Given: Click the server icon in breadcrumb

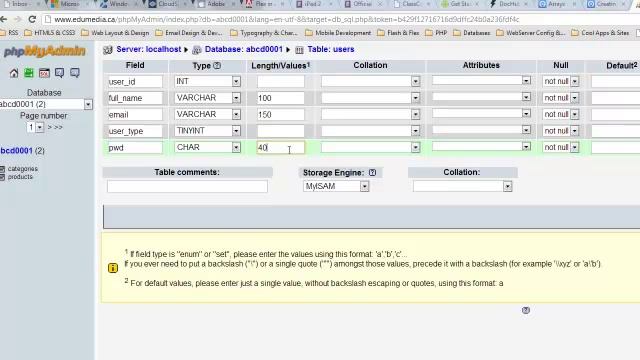Looking at the screenshot, I should point(108,50).
